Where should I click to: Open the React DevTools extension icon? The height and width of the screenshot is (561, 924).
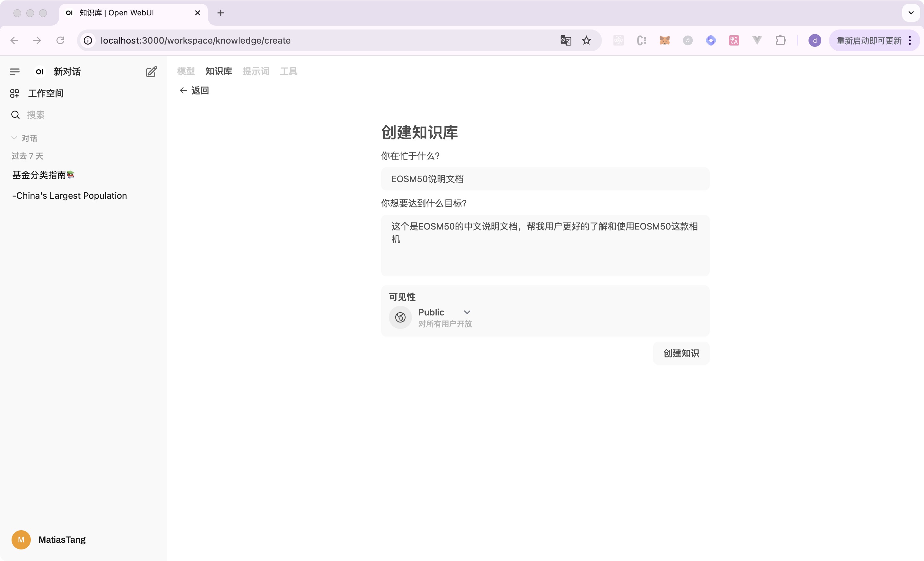618,40
